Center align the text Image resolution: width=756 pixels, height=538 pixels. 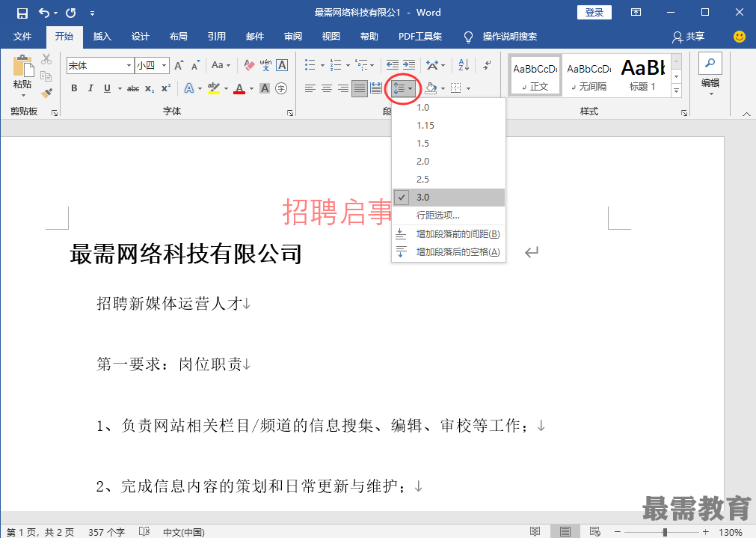tap(327, 88)
